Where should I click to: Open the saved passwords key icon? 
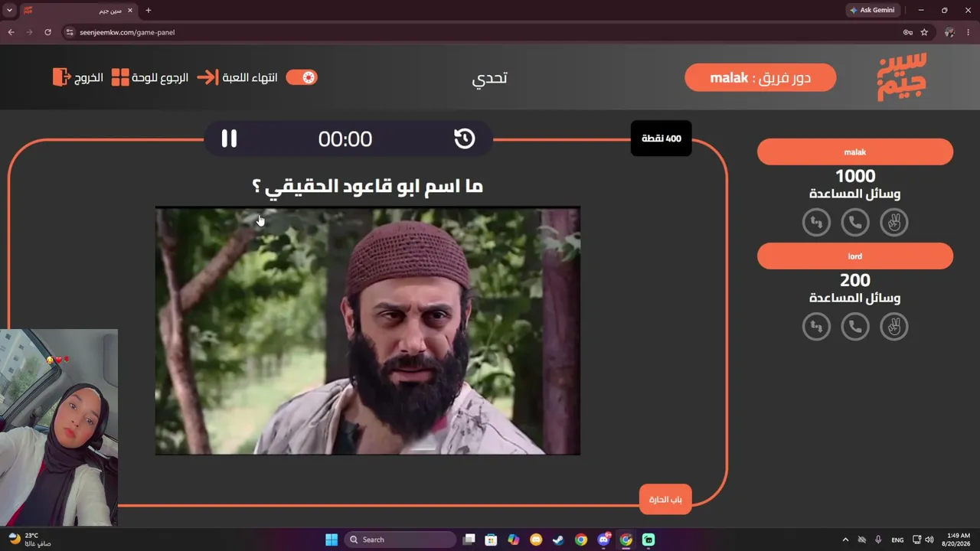pyautogui.click(x=907, y=32)
